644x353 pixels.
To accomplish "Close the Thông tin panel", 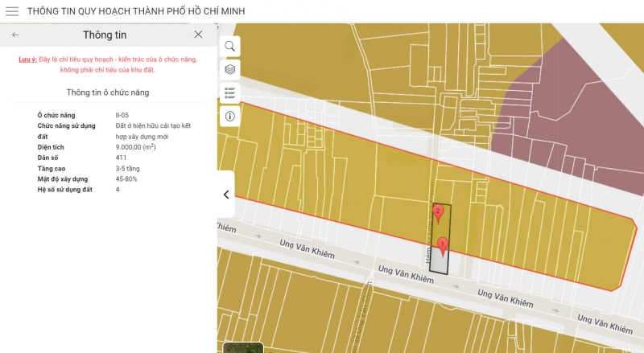I will [198, 35].
